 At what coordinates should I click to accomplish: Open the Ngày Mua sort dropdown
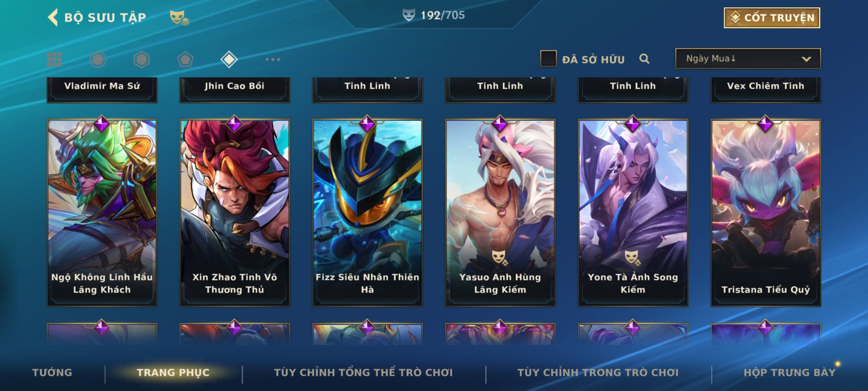point(748,58)
